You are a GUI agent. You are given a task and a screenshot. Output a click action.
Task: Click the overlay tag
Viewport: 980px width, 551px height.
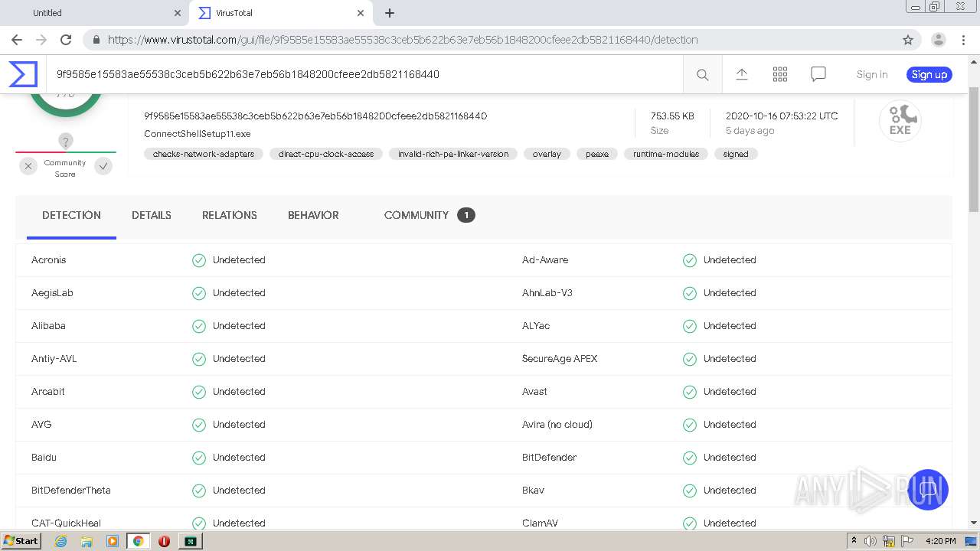coord(547,154)
